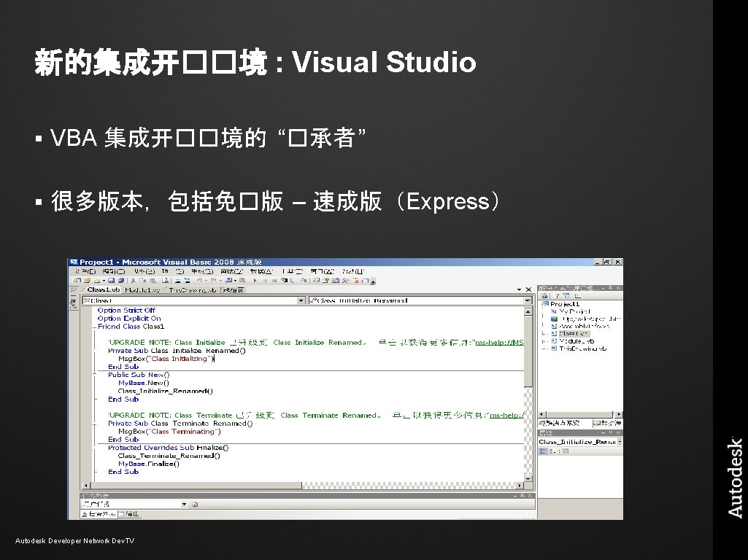Open the Properties object dropdown
The width and height of the screenshot is (748, 560).
(x=620, y=442)
